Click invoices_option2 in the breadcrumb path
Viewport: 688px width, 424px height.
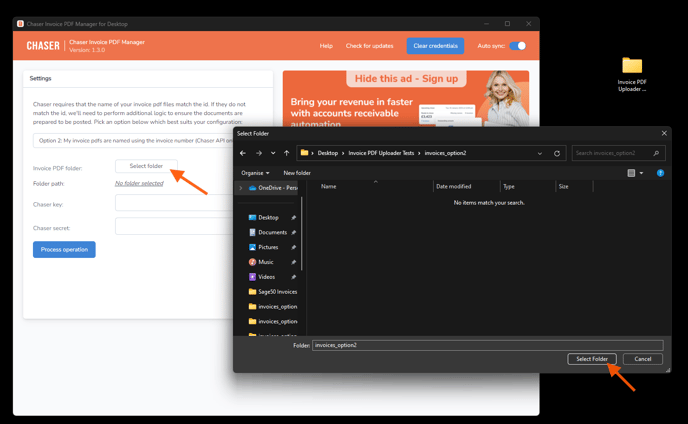coord(445,153)
